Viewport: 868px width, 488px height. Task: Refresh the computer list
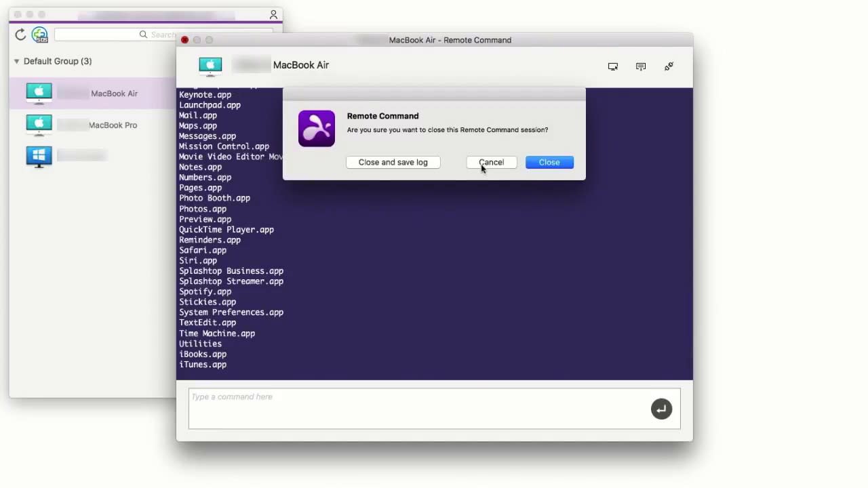coord(20,34)
